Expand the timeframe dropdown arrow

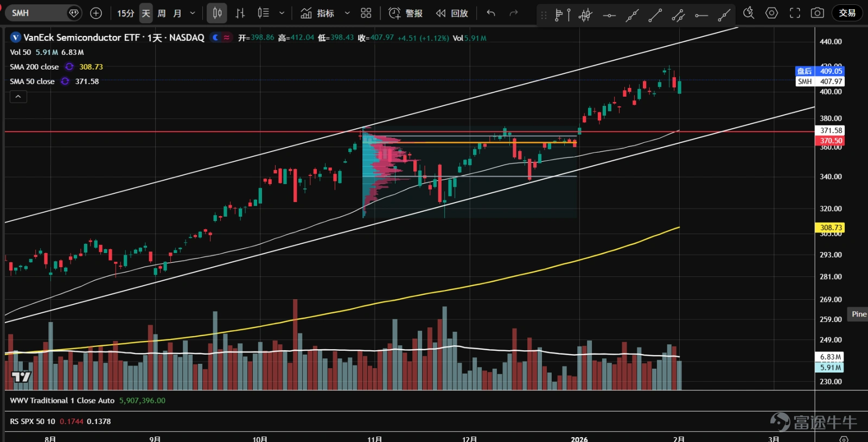point(193,13)
